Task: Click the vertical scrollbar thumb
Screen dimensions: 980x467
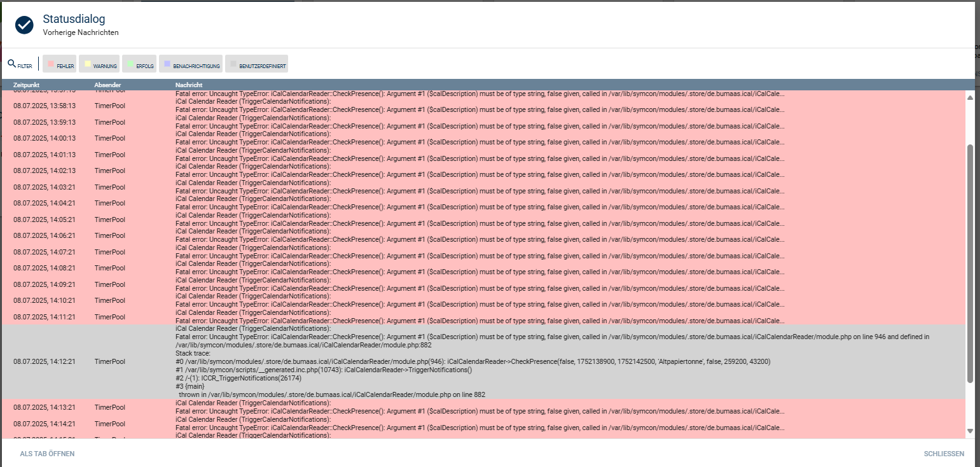Action: click(970, 263)
